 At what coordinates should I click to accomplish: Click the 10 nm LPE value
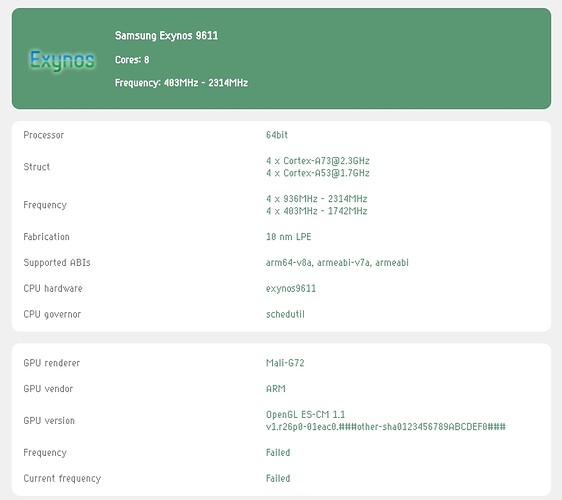pos(289,237)
